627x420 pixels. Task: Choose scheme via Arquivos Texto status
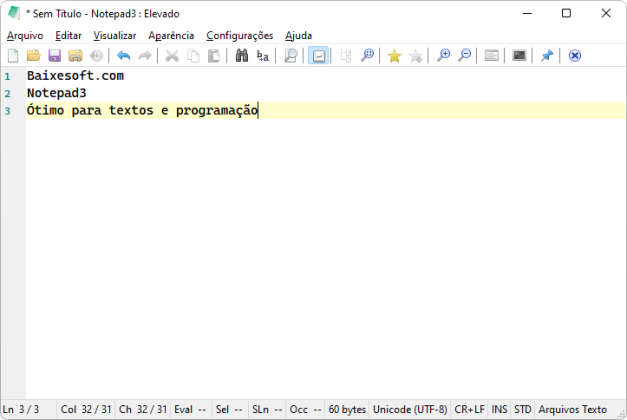(573, 410)
